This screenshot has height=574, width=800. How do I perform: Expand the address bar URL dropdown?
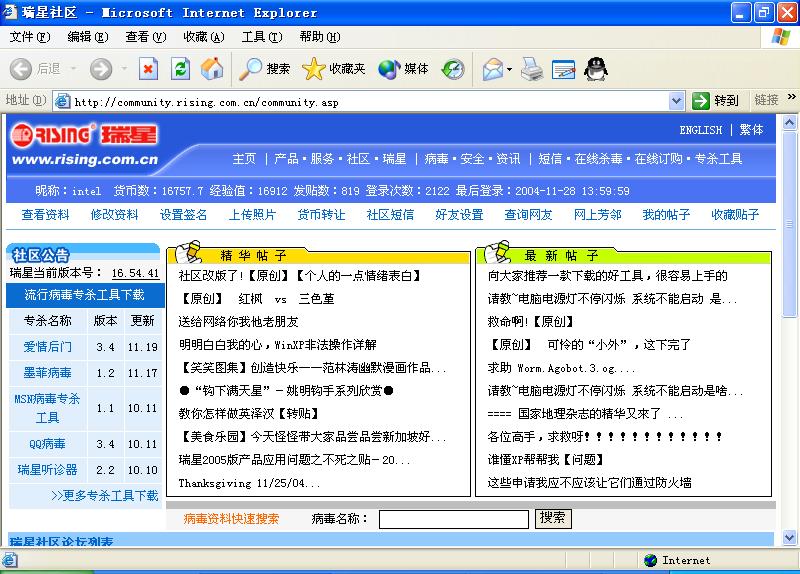click(676, 101)
